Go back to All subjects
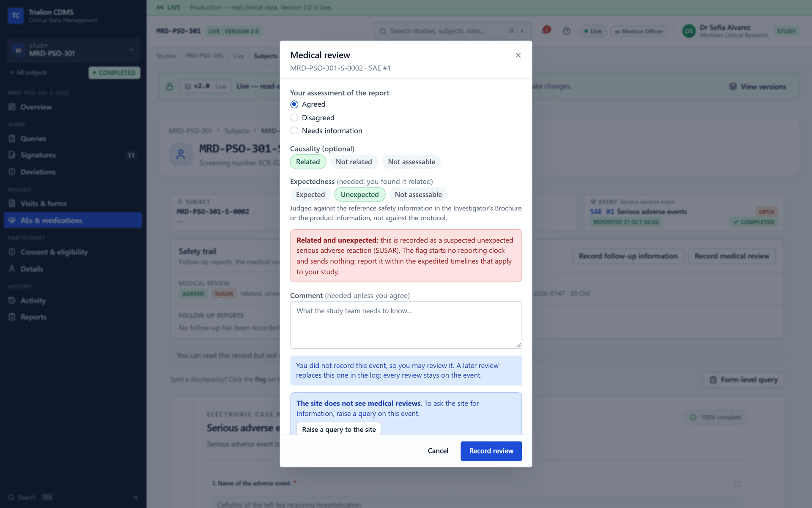Image resolution: width=812 pixels, height=508 pixels. [x=28, y=72]
